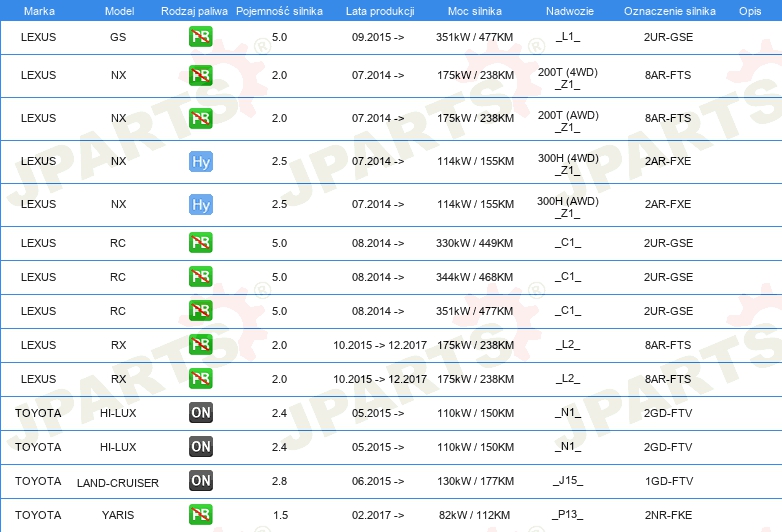This screenshot has height=532, width=782.
Task: Select 114kW / 155KM power in 300H (AWD) row
Action: (475, 204)
